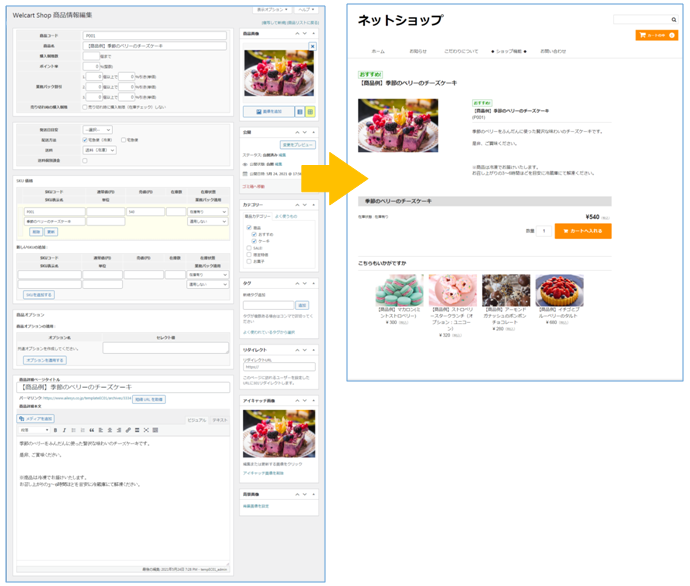Image resolution: width=690 pixels, height=586 pixels.
Task: Open the orange cart button in shop header
Action: 656,35
